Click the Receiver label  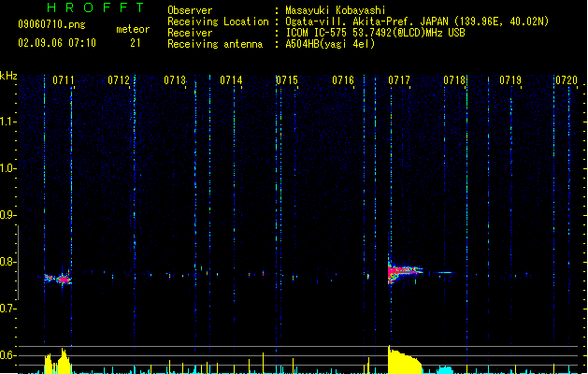click(190, 33)
